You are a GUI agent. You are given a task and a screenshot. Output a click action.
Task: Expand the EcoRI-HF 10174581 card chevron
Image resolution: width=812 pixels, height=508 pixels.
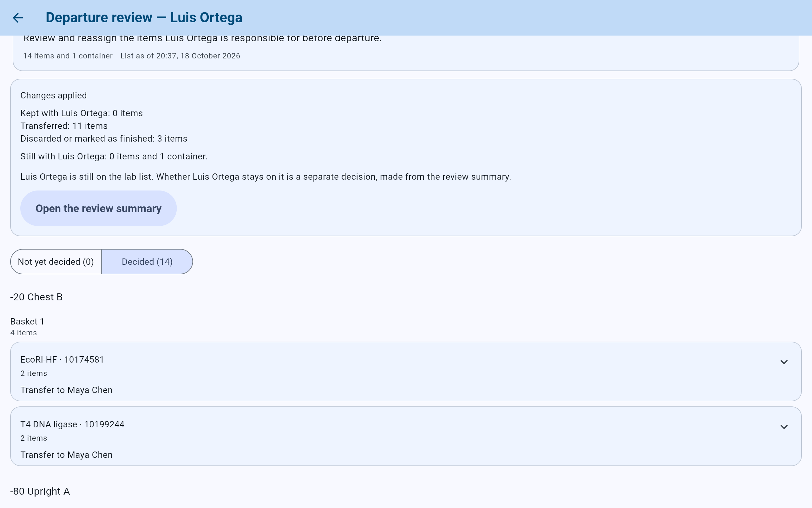point(784,362)
